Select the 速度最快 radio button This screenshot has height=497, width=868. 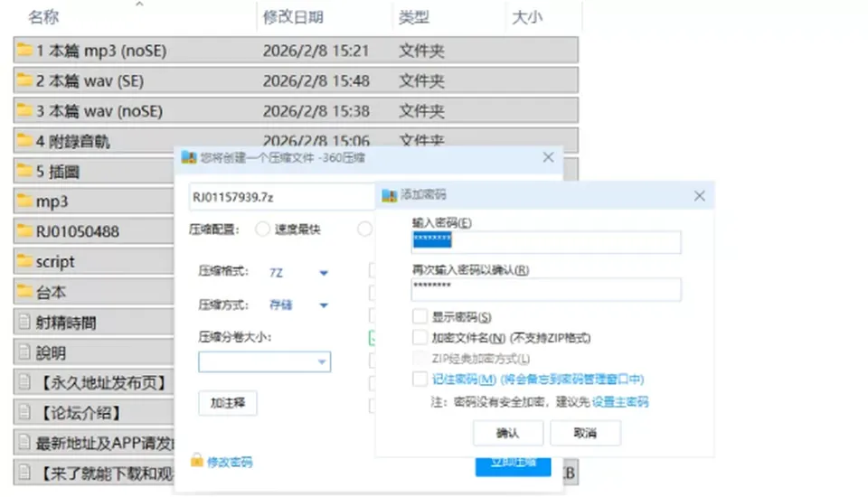click(262, 230)
